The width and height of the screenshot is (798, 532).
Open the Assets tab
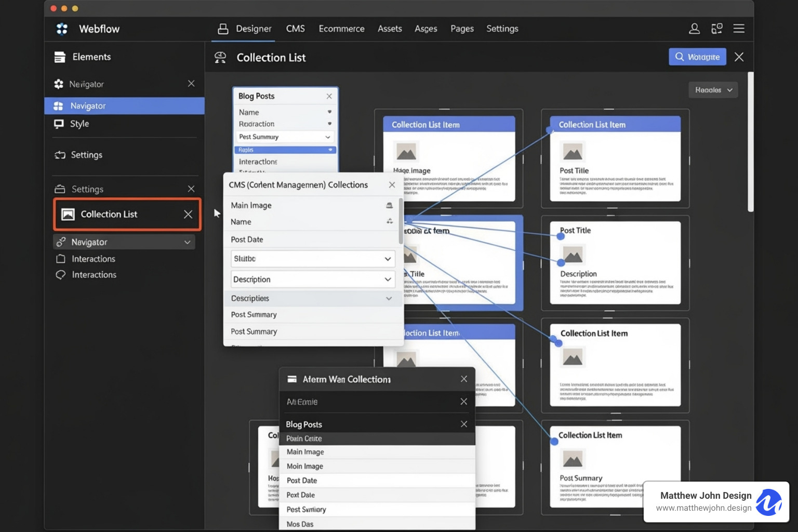[x=390, y=29]
